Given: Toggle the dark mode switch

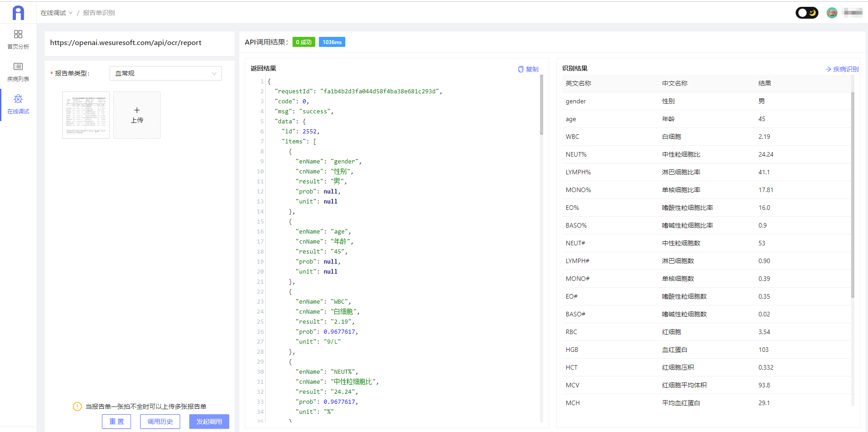Looking at the screenshot, I should (x=807, y=13).
